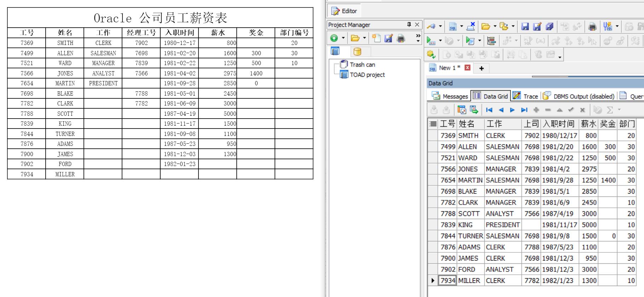This screenshot has height=297, width=644.
Task: Go to the last record in data grid
Action: click(524, 110)
